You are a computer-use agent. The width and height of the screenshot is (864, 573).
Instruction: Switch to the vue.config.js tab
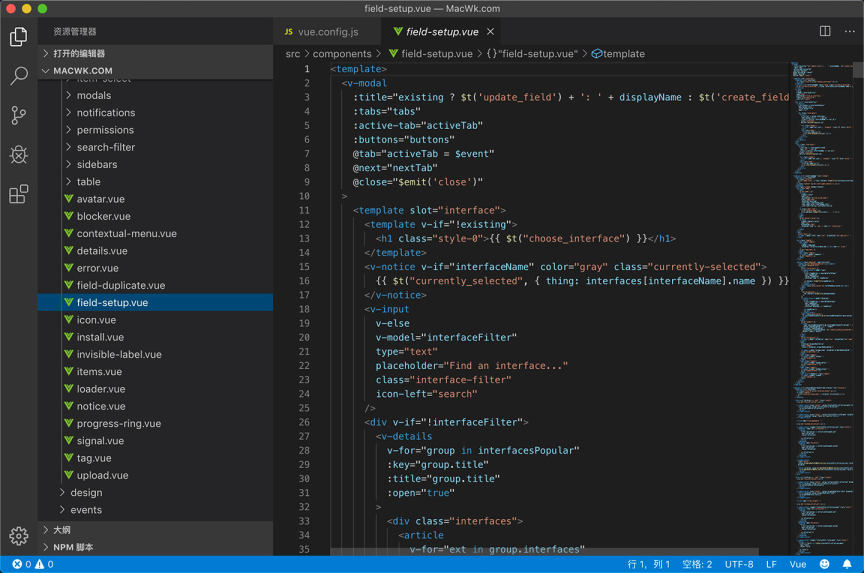click(321, 32)
